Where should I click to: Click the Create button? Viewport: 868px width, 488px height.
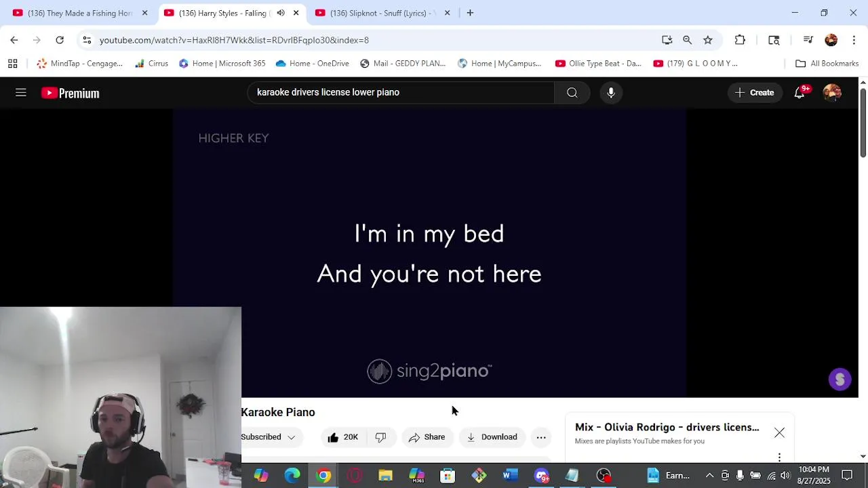click(x=755, y=93)
